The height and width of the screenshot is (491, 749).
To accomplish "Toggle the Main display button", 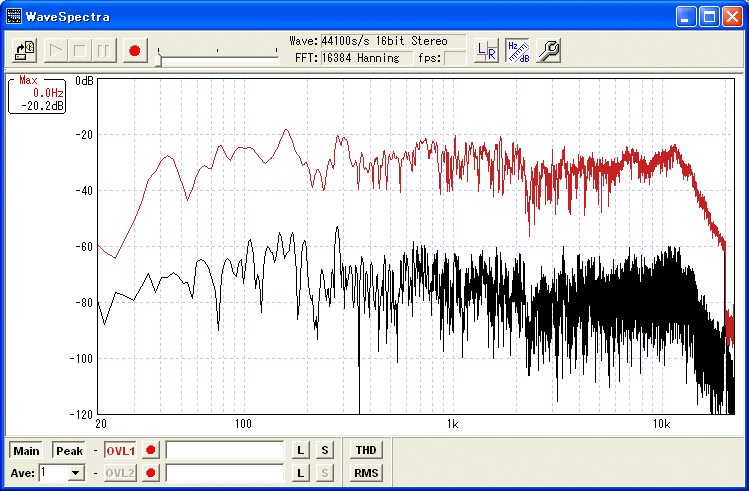I will [x=27, y=451].
